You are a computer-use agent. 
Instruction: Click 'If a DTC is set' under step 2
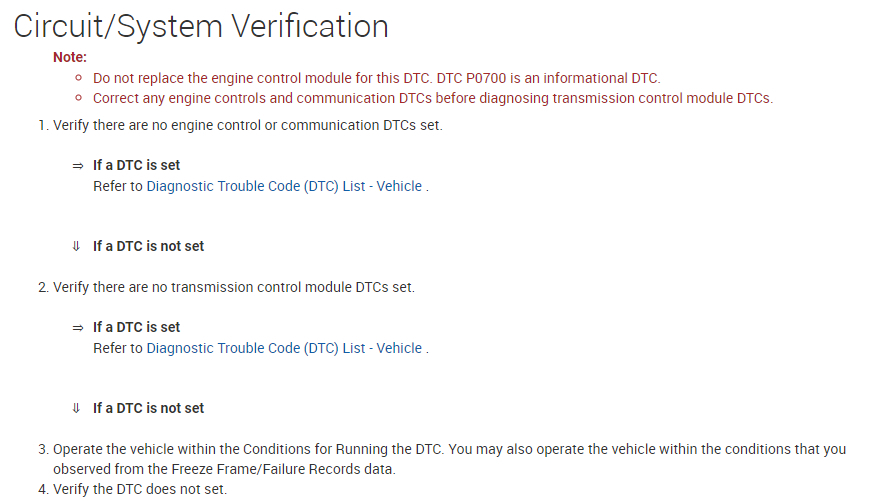[136, 327]
